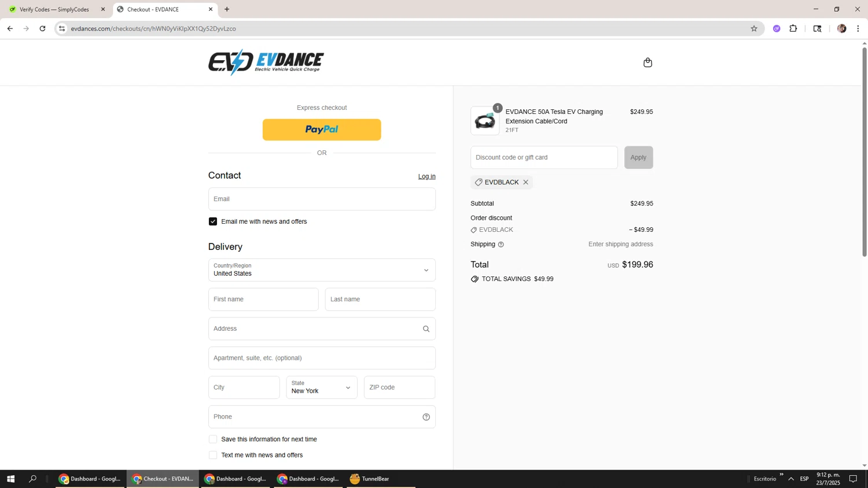View site information icon in address bar
The height and width of the screenshot is (488, 868).
tap(62, 28)
